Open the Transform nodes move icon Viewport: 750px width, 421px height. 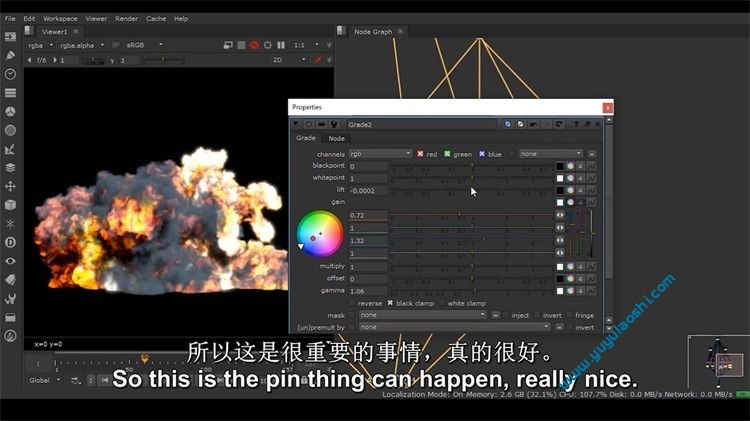point(10,186)
